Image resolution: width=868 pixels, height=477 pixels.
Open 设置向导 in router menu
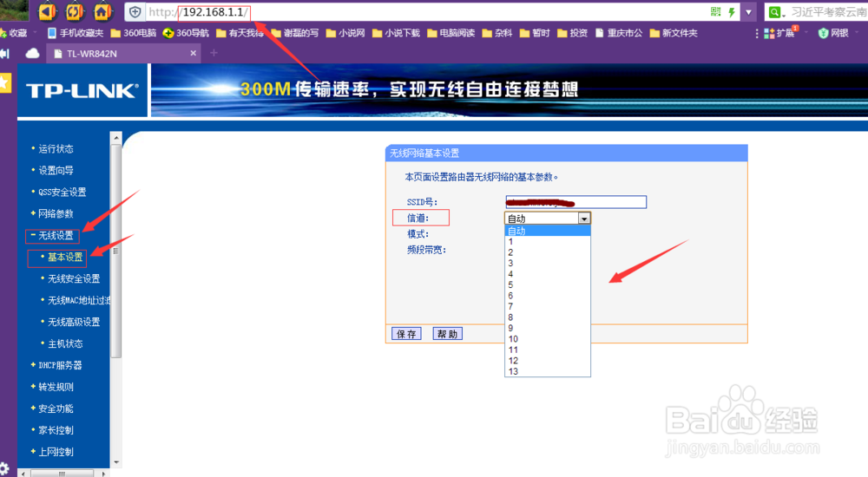tap(56, 171)
